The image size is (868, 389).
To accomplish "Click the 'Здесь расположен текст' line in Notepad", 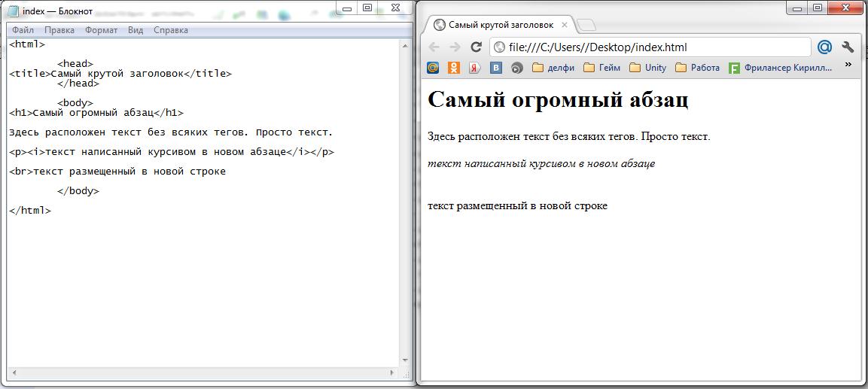I will [x=171, y=132].
